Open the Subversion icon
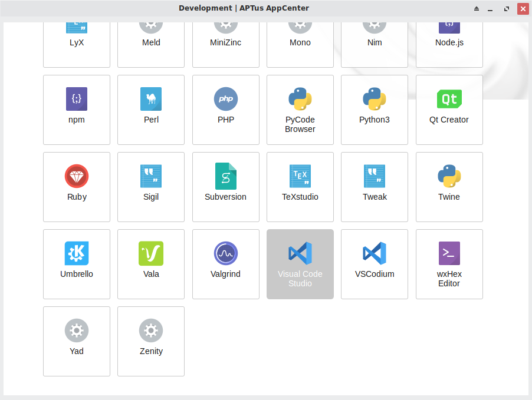The image size is (532, 400). click(x=226, y=176)
